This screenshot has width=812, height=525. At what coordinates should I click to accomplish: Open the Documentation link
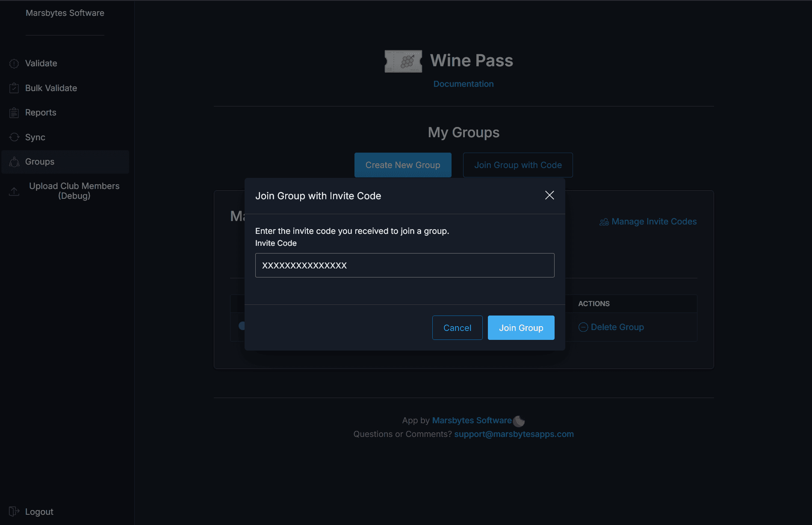click(x=463, y=84)
